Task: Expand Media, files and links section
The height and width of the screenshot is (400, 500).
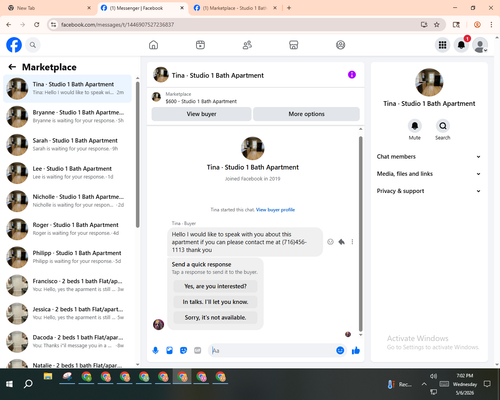Action: click(429, 174)
